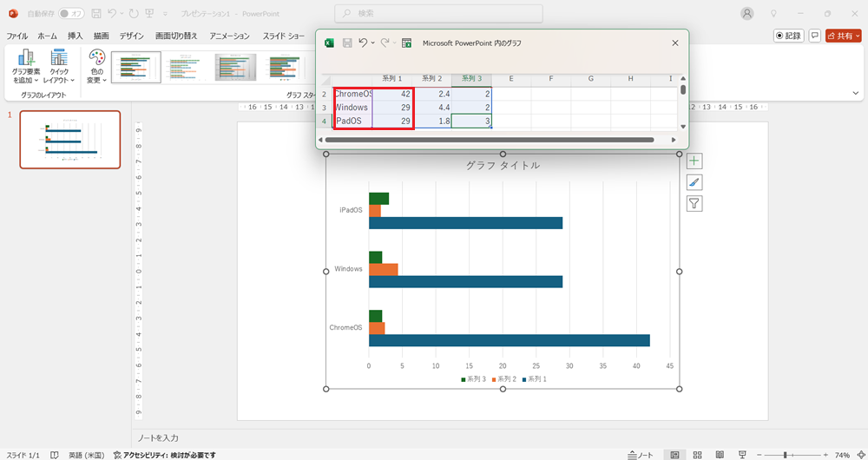Click row 3 header in data sheet
This screenshot has height=460, width=868.
pyautogui.click(x=325, y=108)
